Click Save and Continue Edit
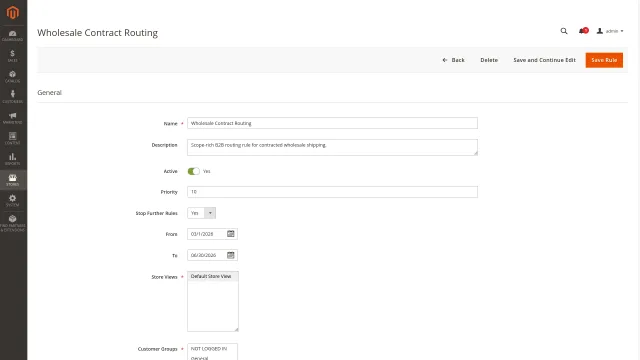 coord(544,60)
